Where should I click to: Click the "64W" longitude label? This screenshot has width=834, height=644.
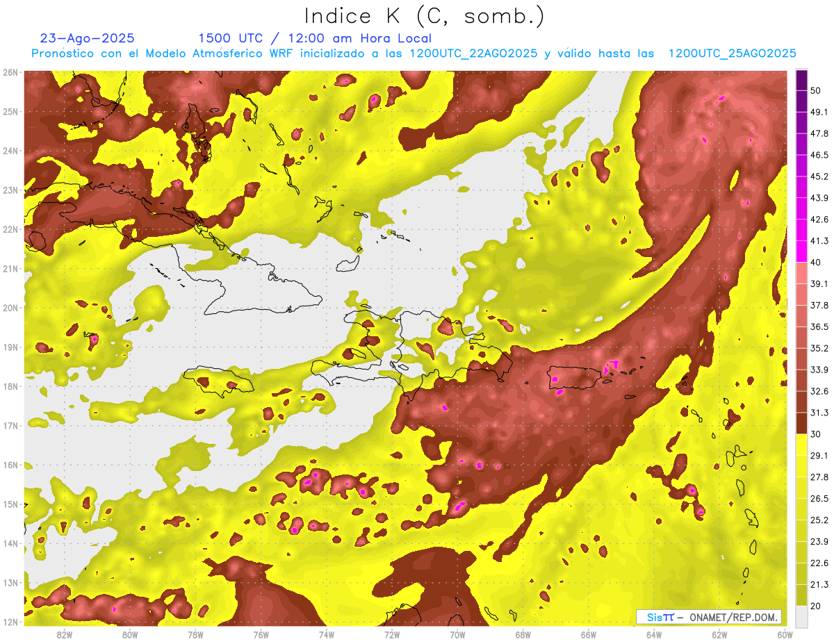pos(654,635)
